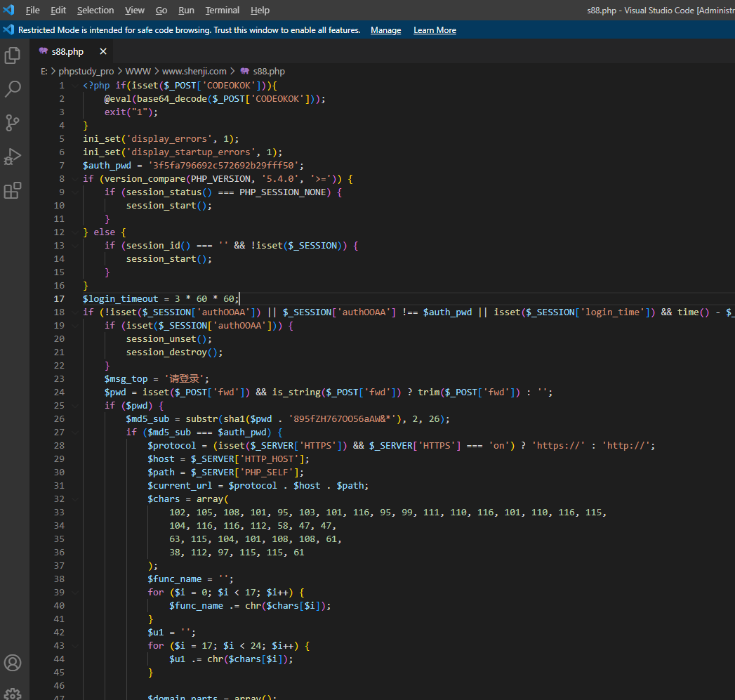Click the Manage link in Restricted Mode banner
The image size is (735, 700).
pos(386,30)
